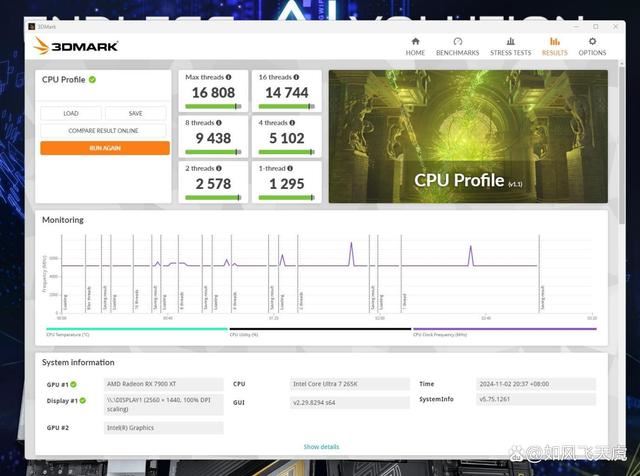Click the green check next to CPU Profile
Viewport: 640px width, 476px height.
coord(92,80)
